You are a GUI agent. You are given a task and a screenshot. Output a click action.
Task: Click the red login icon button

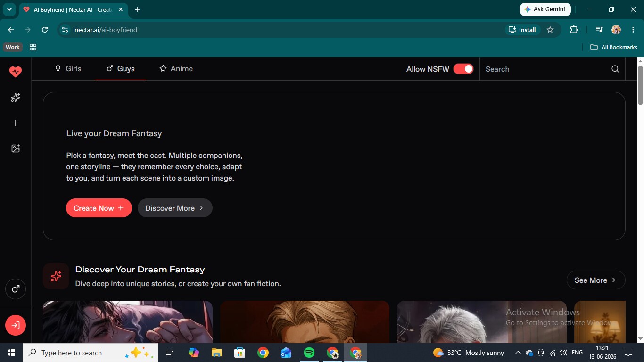coord(16,325)
